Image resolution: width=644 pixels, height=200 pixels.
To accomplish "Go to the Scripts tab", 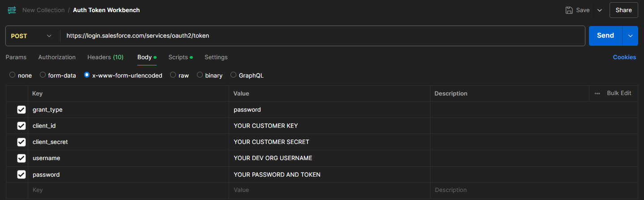I will pyautogui.click(x=178, y=57).
